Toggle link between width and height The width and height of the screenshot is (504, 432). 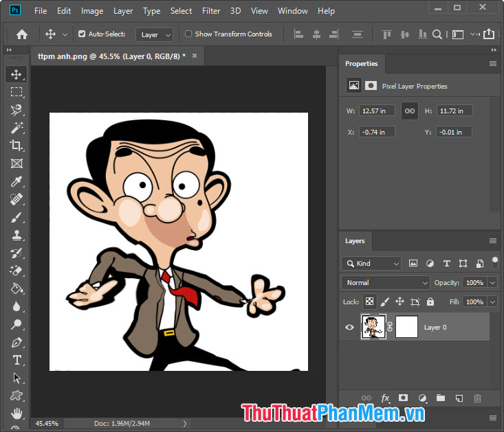tap(410, 111)
